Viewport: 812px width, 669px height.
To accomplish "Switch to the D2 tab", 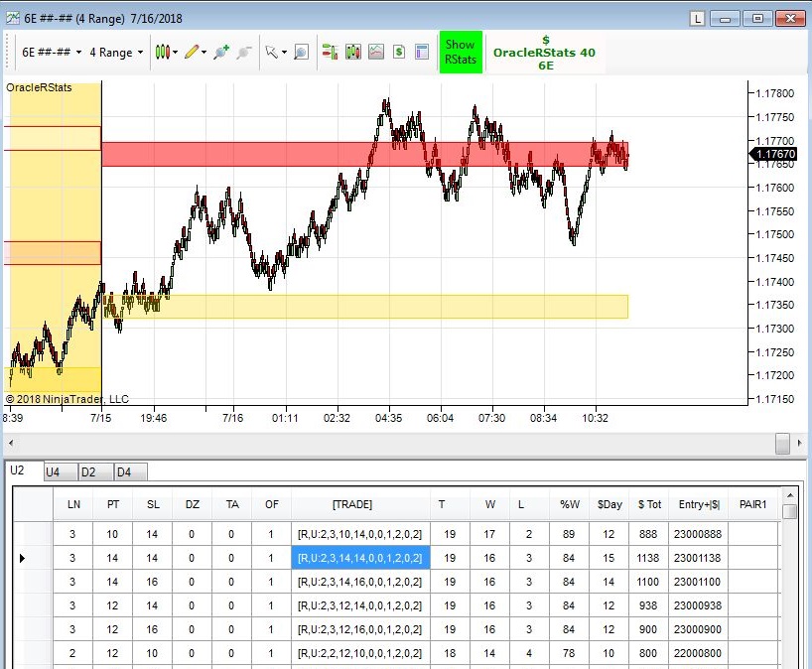I will tap(96, 471).
